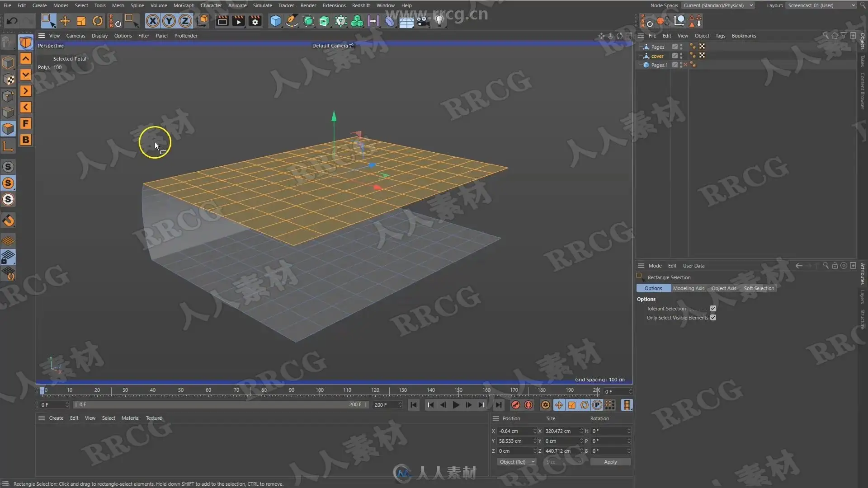The width and height of the screenshot is (868, 488).
Task: Open the Layout Screencast_01 dropdown
Action: tap(821, 5)
